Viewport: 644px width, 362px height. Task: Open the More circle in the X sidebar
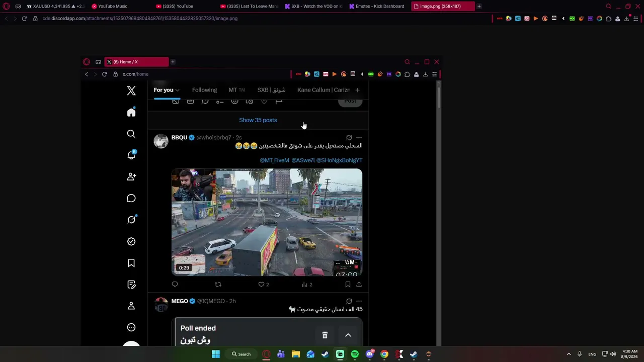(131, 327)
